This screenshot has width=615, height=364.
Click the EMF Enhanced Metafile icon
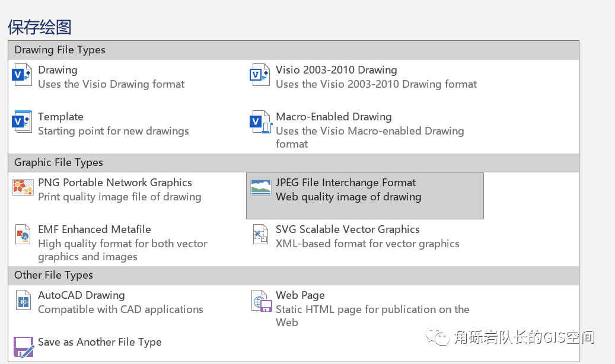point(23,234)
